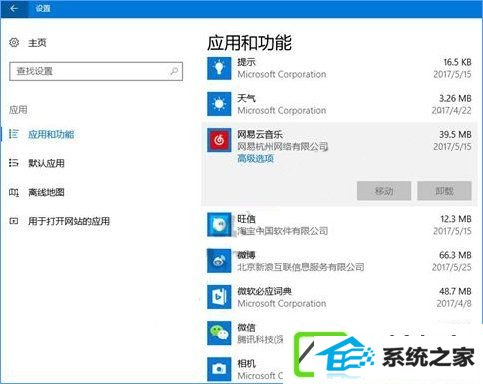Open the 主页 gear icon
The width and height of the screenshot is (483, 384).
14,43
